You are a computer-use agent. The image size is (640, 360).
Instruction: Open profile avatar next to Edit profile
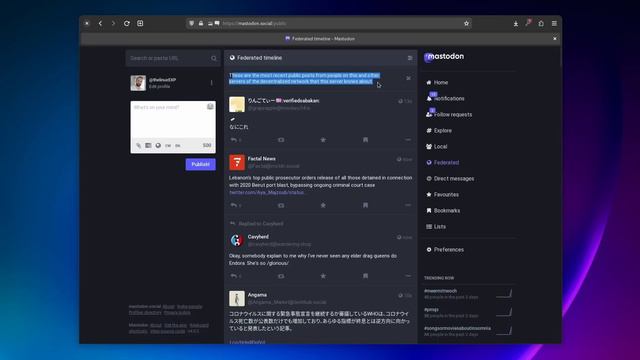(x=138, y=83)
